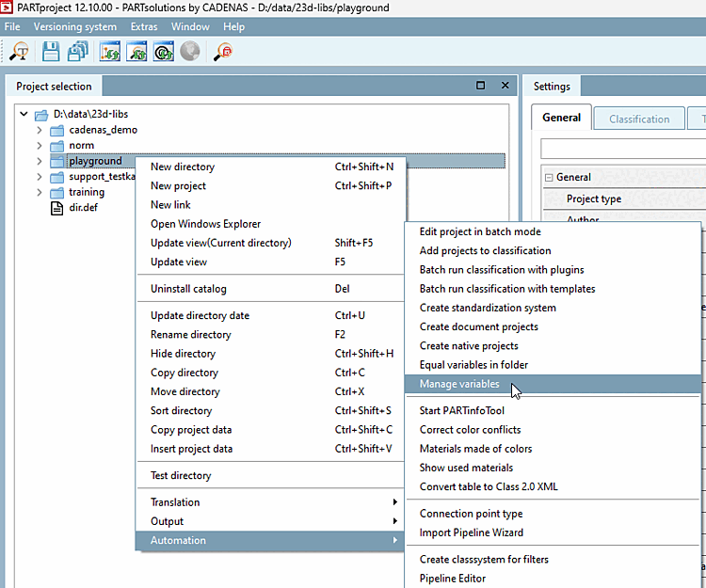Select New project in context menu

[178, 185]
